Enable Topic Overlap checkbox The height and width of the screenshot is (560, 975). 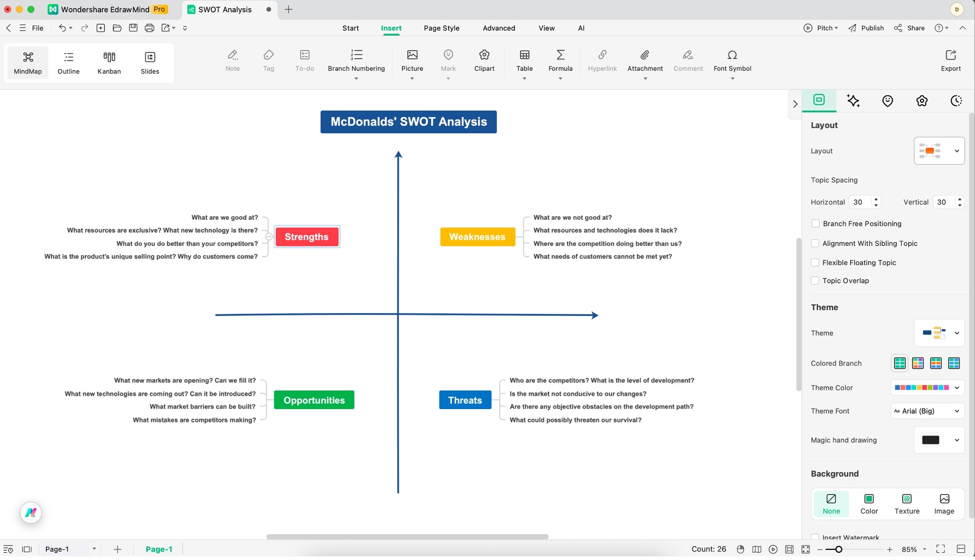[815, 280]
